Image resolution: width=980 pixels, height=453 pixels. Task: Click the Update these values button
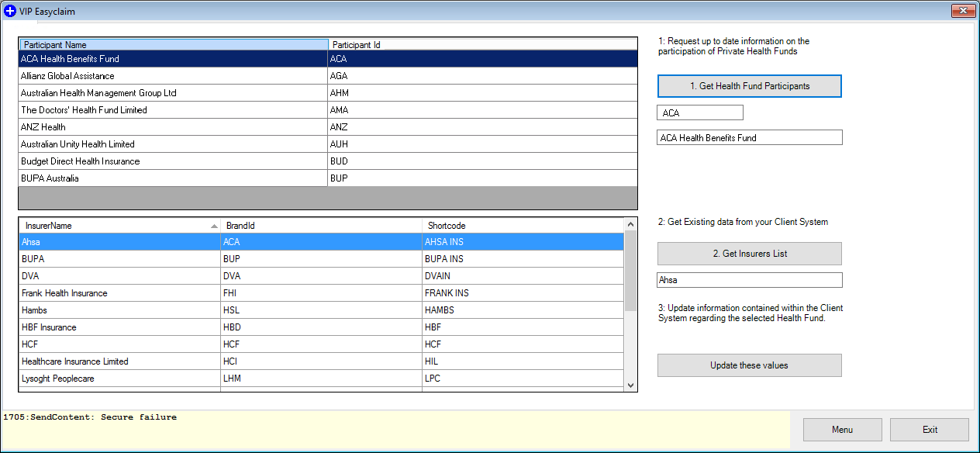(749, 365)
